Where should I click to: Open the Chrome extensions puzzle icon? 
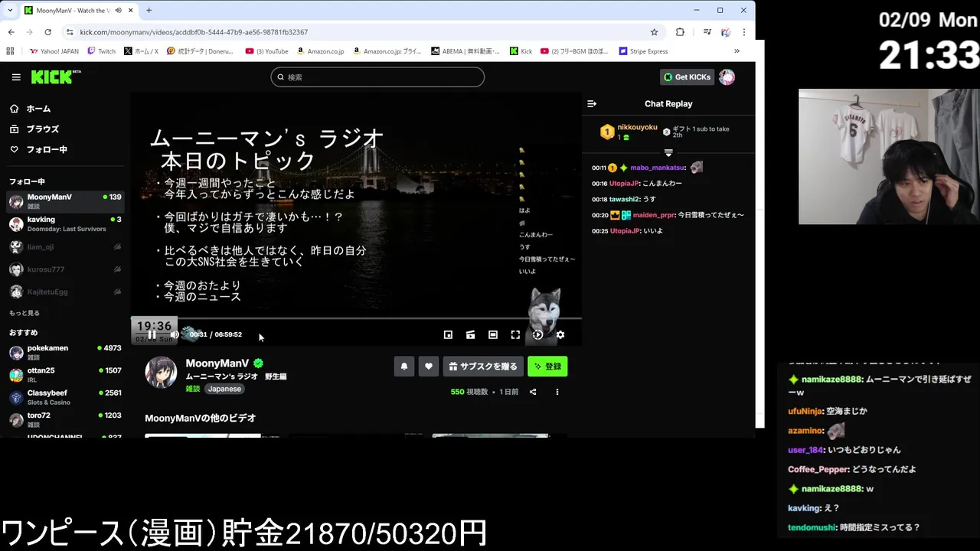point(680,32)
